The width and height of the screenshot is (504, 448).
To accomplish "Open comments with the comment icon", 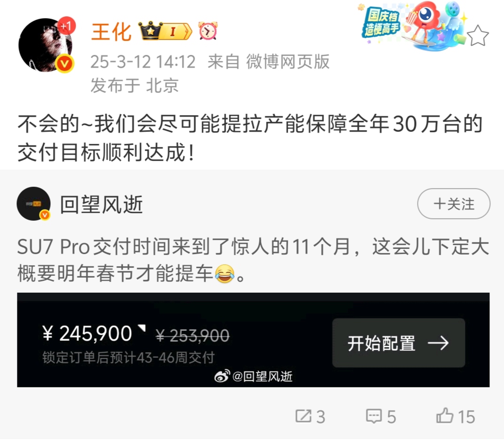I will point(380,416).
